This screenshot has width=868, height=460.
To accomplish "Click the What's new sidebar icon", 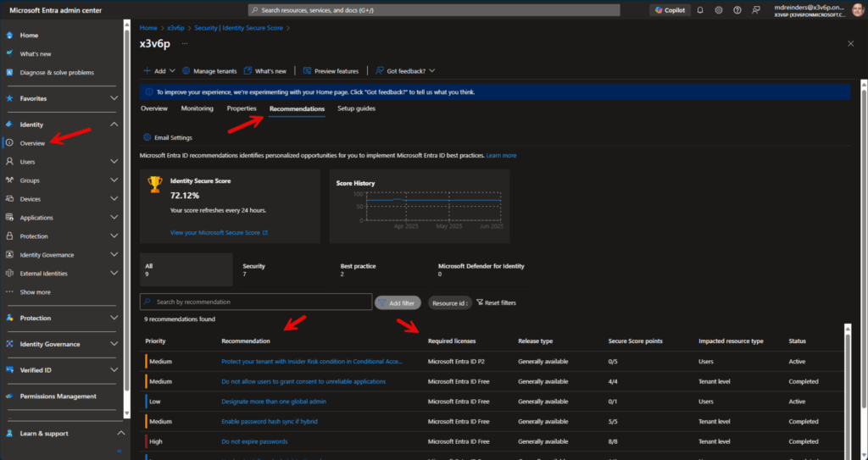I will (x=9, y=53).
